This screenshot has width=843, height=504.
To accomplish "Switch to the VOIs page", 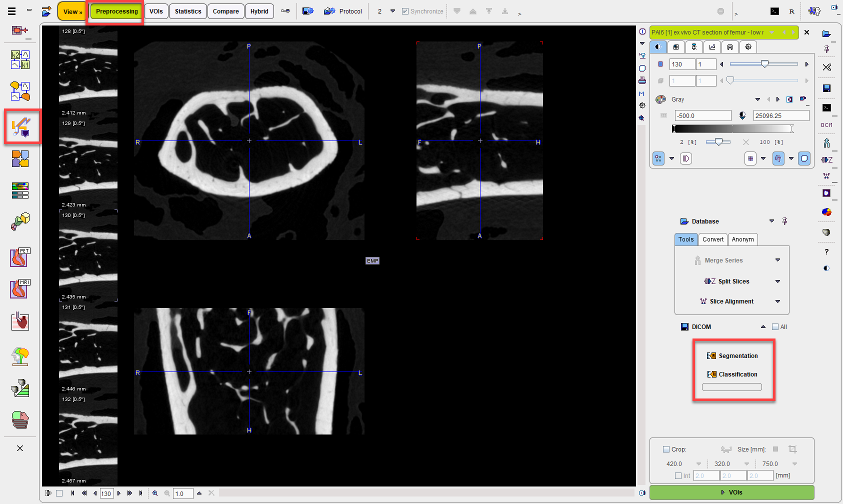I will click(x=156, y=11).
